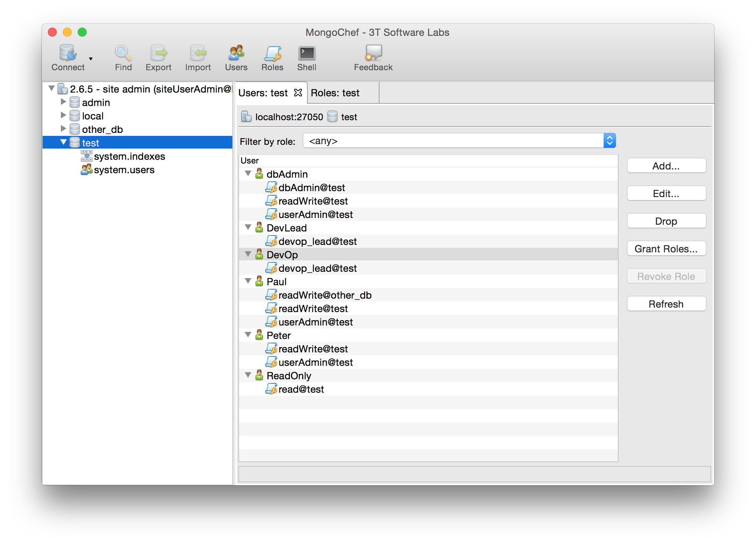
Task: Select the other_db database icon
Action: [x=75, y=129]
